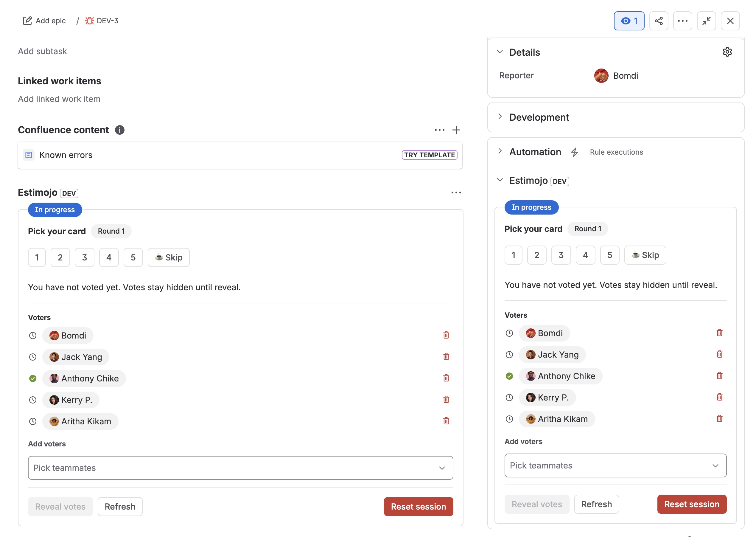Remove voter Bomdi in main panel
Viewport: 756px width, 537px height.
(446, 335)
